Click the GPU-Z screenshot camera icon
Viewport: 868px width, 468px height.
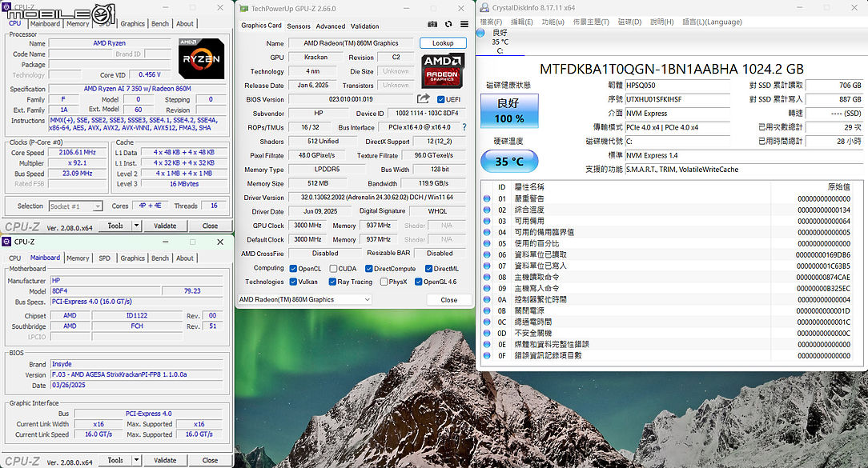click(432, 24)
